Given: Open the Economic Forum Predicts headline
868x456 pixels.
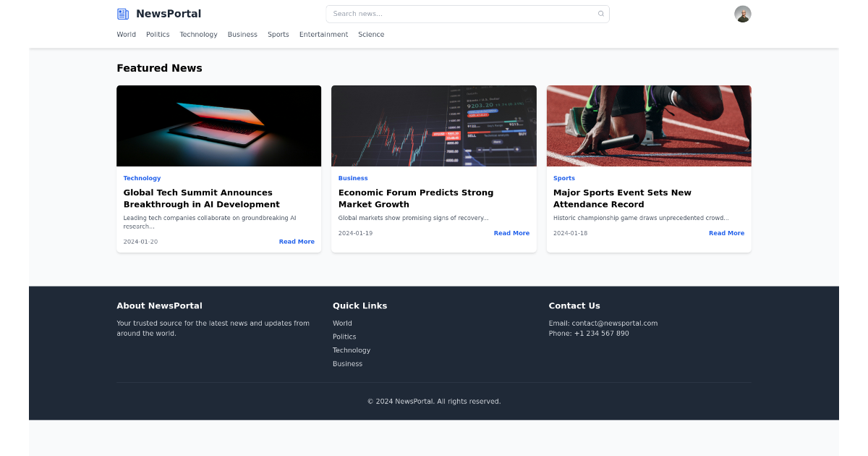Looking at the screenshot, I should point(416,198).
